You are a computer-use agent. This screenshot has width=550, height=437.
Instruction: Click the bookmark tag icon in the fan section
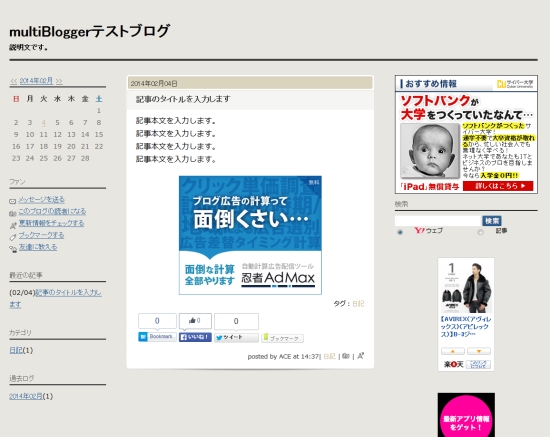coord(13,237)
